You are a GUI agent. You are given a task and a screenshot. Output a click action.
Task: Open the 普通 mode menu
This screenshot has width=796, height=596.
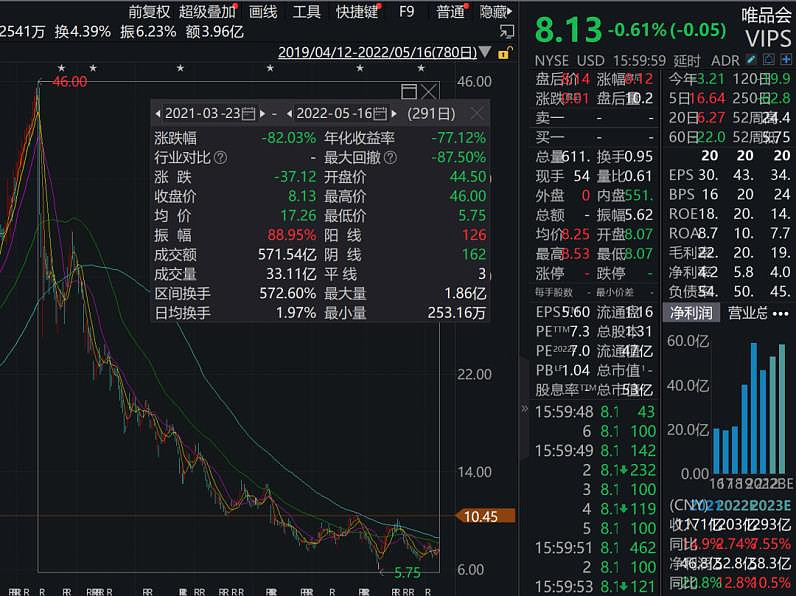point(450,12)
